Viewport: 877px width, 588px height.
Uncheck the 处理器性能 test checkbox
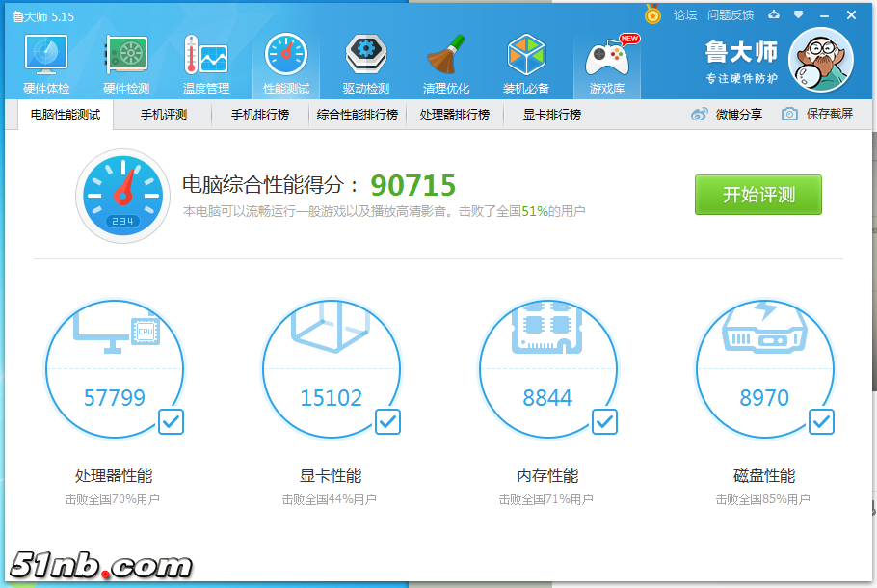(171, 421)
